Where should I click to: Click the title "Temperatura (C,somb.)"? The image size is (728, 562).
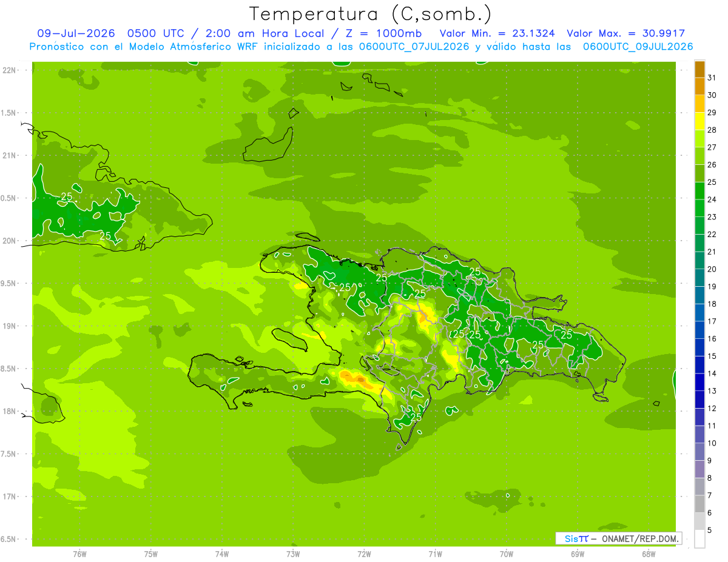(370, 14)
